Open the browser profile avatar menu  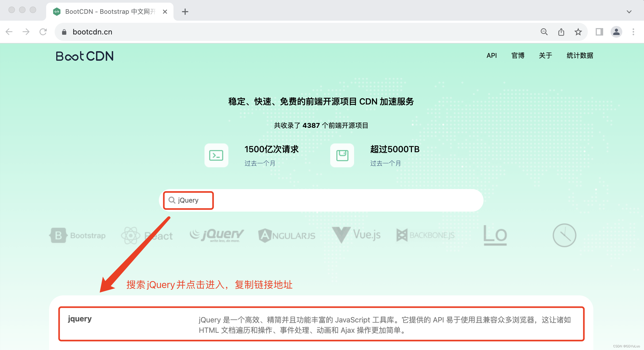pyautogui.click(x=616, y=32)
